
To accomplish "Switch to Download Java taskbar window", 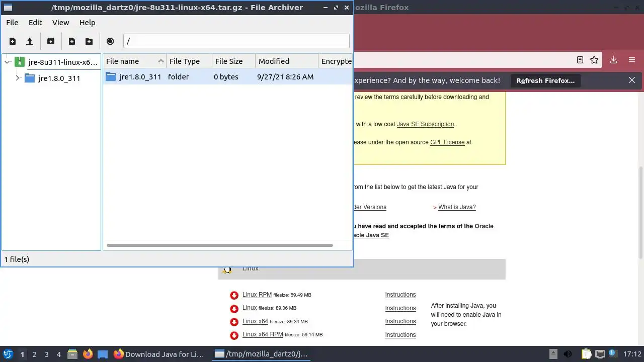I will click(159, 354).
